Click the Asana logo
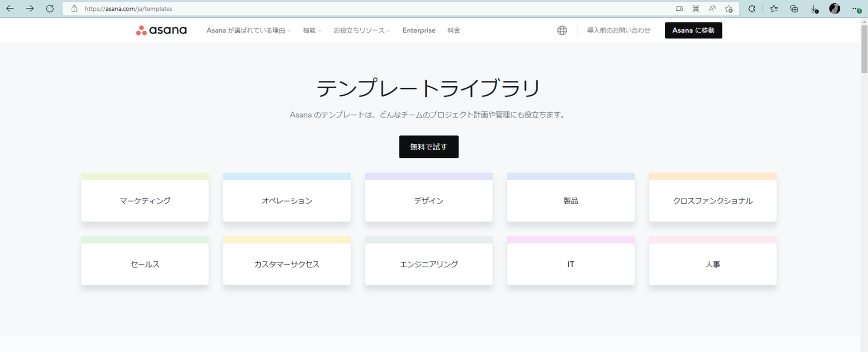Viewport: 868px width, 352px height. [161, 30]
